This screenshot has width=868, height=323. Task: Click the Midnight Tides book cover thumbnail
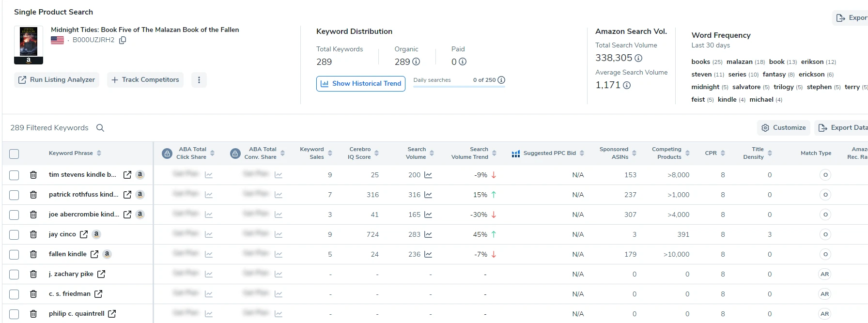29,42
